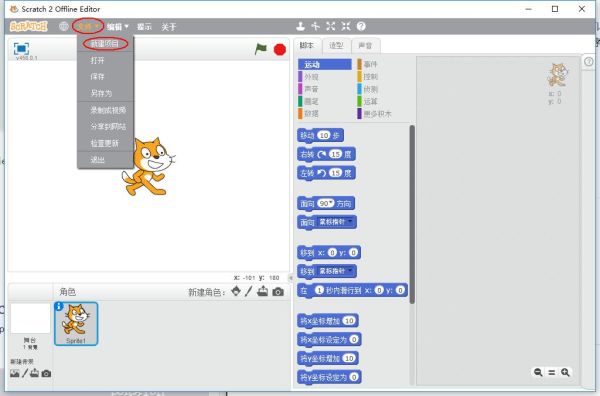Upload backdrop from file icon
The height and width of the screenshot is (396, 600).
[34, 373]
